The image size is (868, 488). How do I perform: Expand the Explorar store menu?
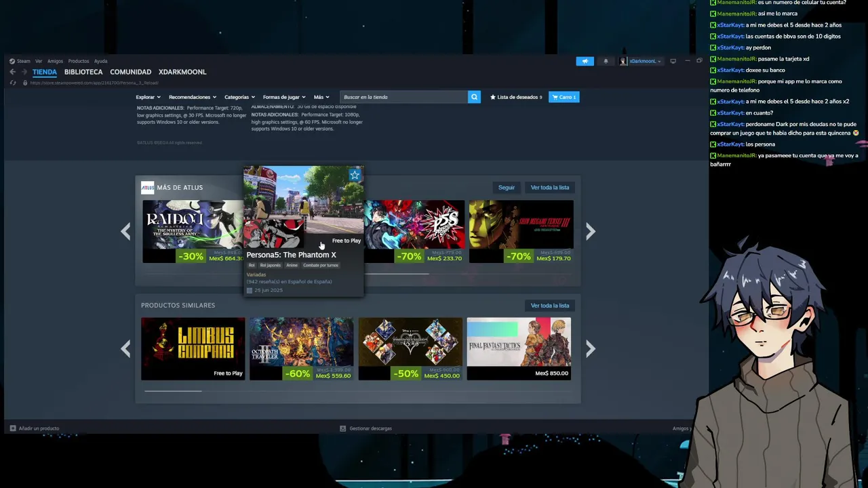[148, 97]
